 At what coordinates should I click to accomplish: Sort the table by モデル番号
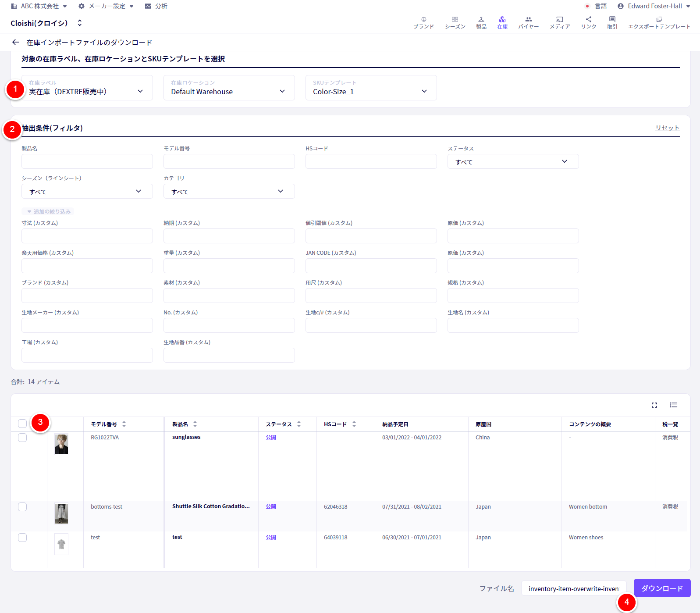pyautogui.click(x=124, y=424)
